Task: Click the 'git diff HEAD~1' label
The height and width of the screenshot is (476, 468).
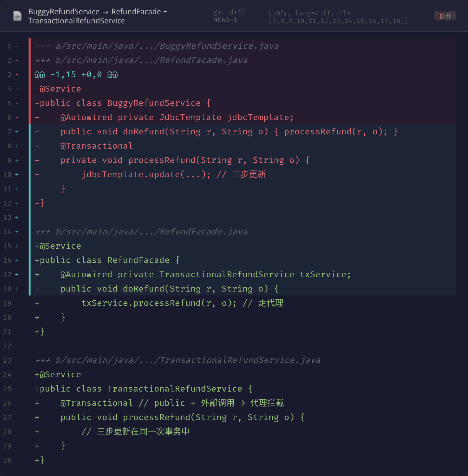Action: click(x=229, y=16)
